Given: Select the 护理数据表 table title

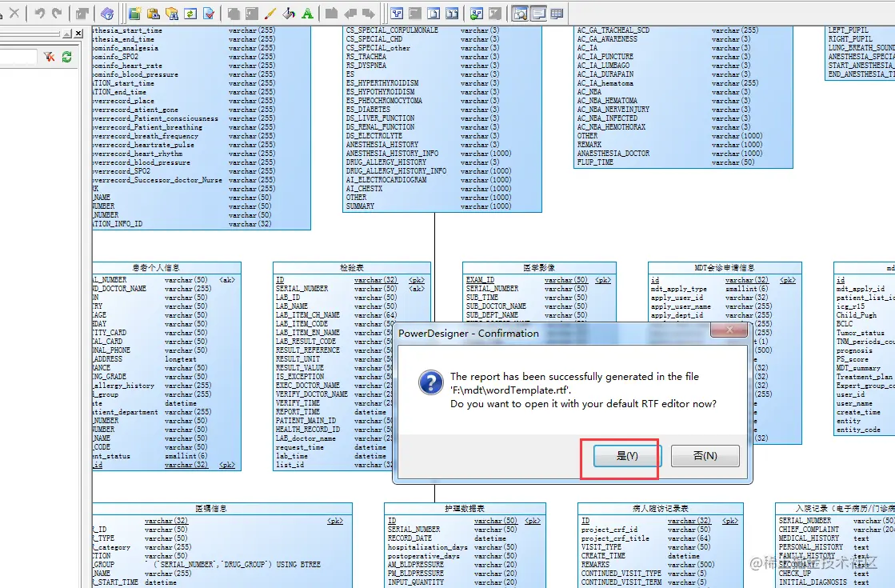Looking at the screenshot, I should pos(465,509).
